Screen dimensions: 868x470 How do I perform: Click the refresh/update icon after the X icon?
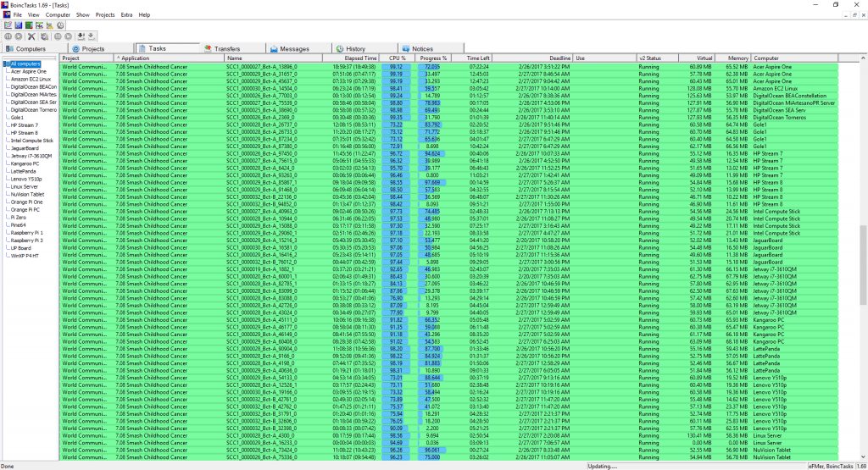click(x=44, y=36)
